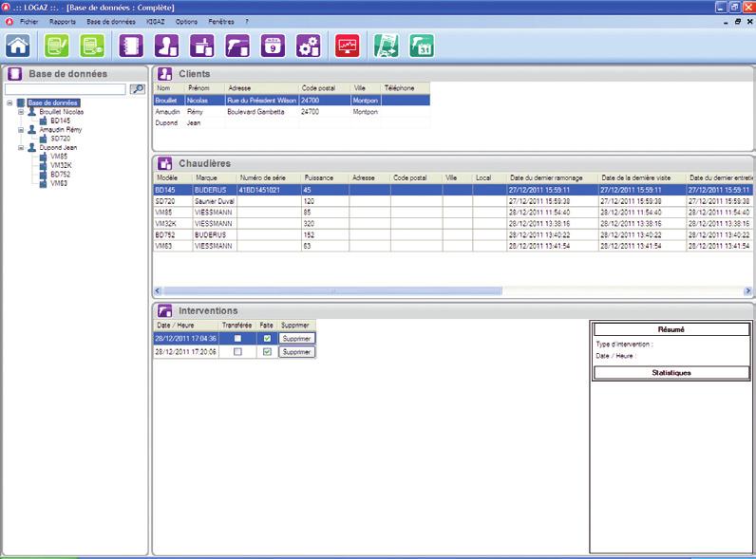Click the boiler icon beside SD720 in tree
756x559 pixels.
point(44,139)
